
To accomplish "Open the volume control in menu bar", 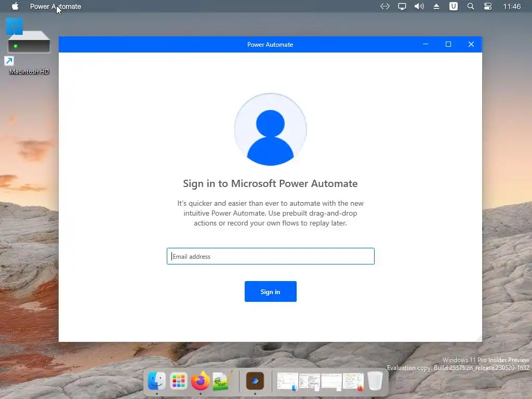I will point(419,6).
